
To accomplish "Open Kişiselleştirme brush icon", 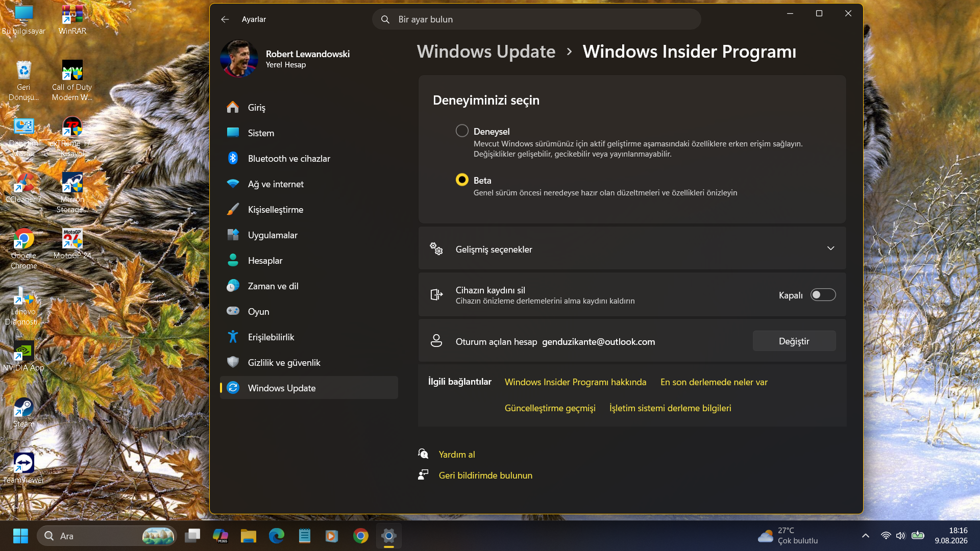I will pos(233,209).
